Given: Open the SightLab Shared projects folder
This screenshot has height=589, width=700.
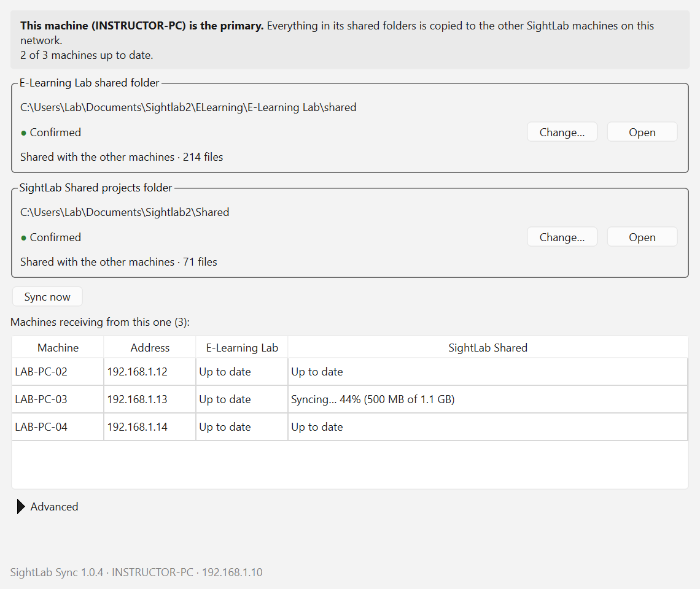Looking at the screenshot, I should coord(642,237).
